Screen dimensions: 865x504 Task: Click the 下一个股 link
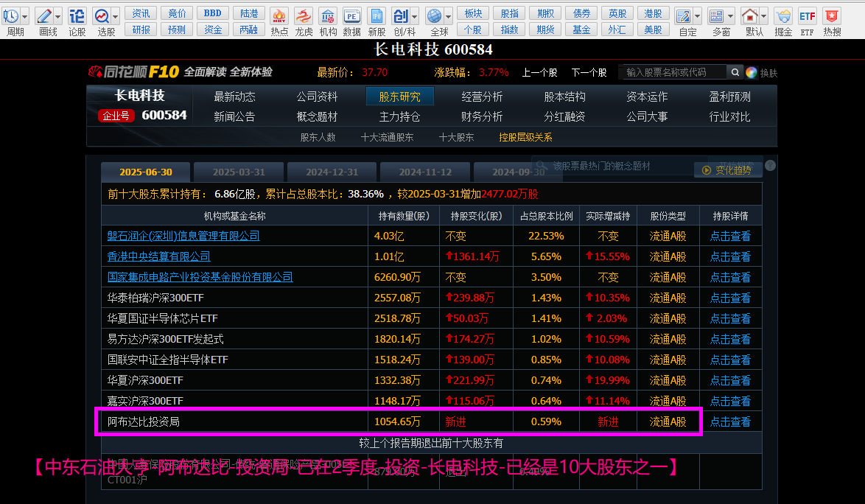[x=589, y=73]
